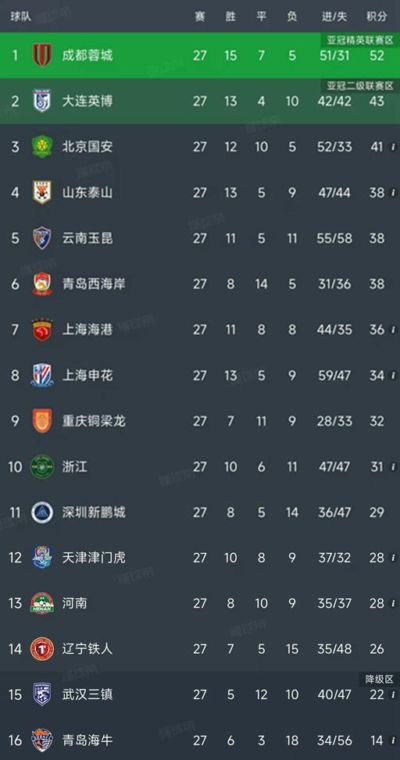Image resolution: width=400 pixels, height=760 pixels.
Task: Open info icon next to Tianjin Jinmen Tiger's 28 points
Action: pos(391,558)
